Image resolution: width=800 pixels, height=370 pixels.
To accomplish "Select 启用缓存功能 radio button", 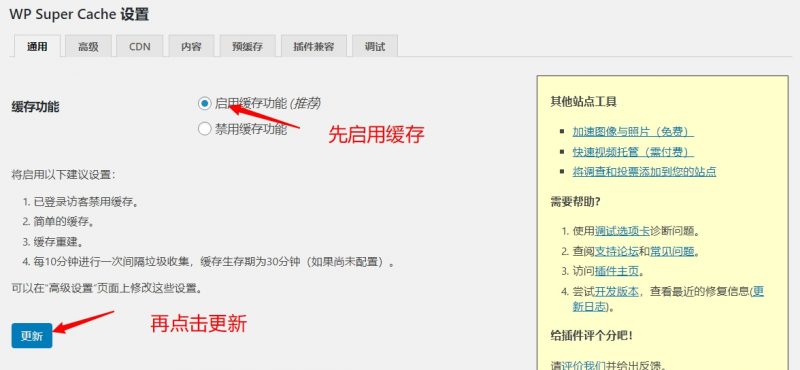I will (x=204, y=104).
